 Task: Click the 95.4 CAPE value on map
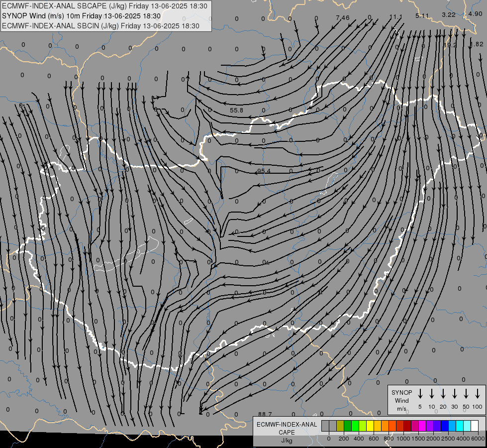(264, 171)
